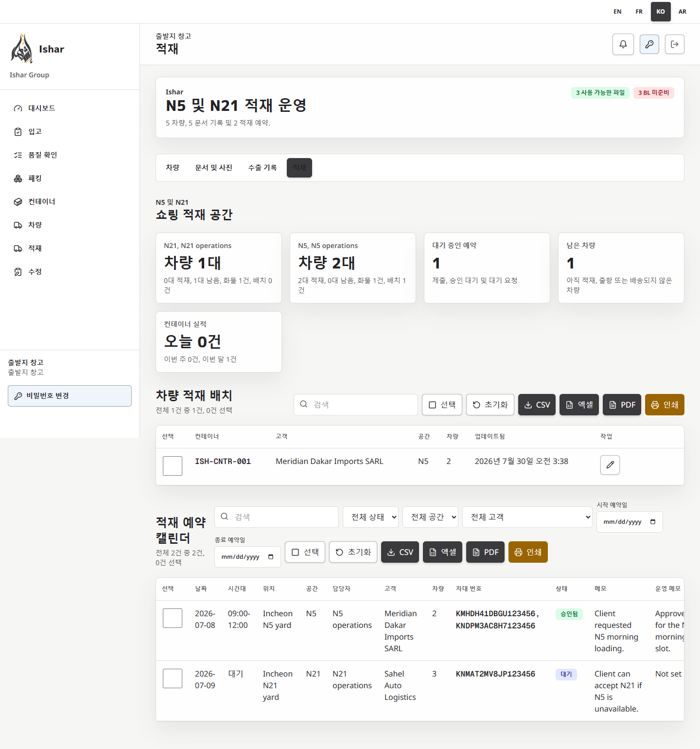700x749 pixels.
Task: Switch language to AR
Action: pos(682,12)
